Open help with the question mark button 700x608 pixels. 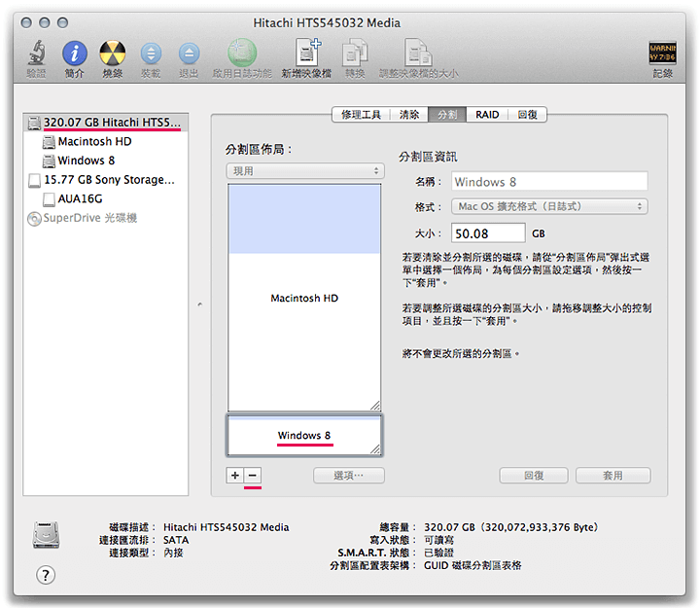click(x=46, y=575)
